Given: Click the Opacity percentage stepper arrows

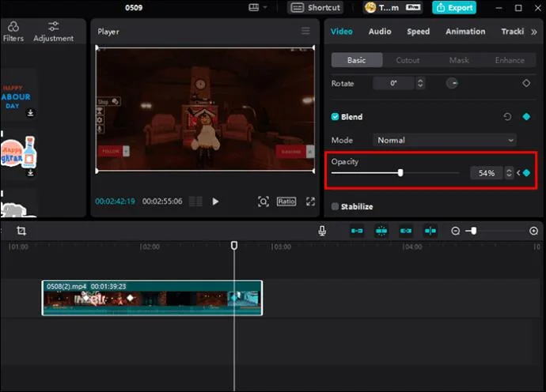Looking at the screenshot, I should pos(509,173).
